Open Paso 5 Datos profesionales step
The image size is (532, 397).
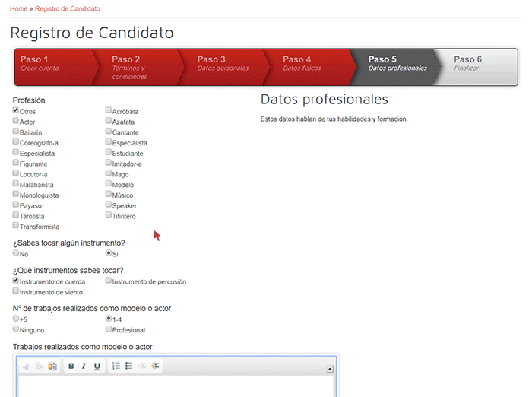395,67
